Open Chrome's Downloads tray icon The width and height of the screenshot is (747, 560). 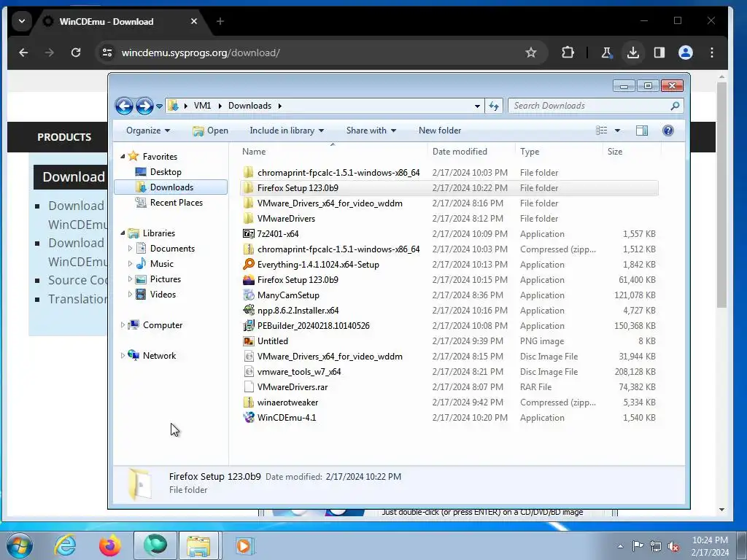pos(632,52)
